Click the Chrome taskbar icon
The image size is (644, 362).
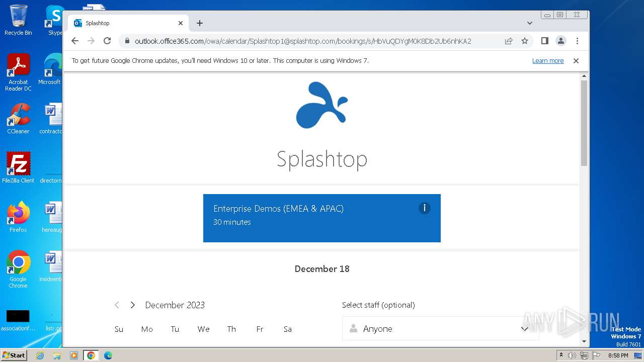[91, 355]
